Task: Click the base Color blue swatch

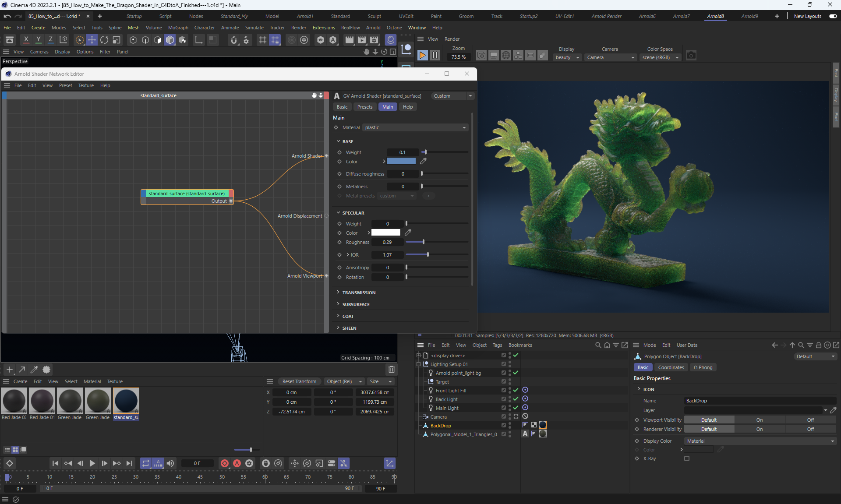Action: click(x=401, y=162)
